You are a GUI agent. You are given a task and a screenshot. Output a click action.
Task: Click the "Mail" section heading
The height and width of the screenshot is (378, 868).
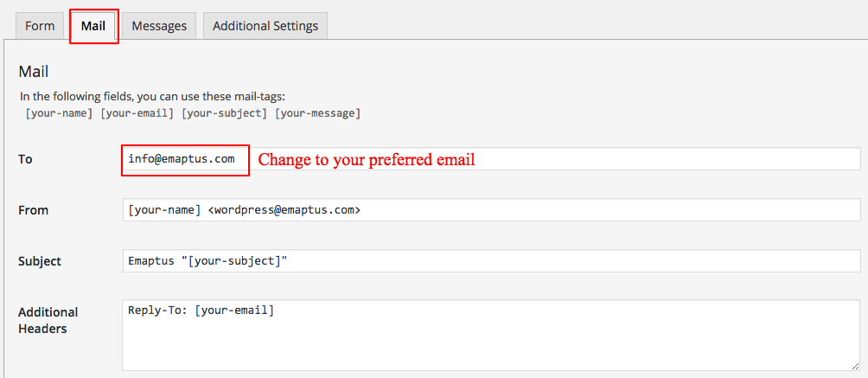33,72
